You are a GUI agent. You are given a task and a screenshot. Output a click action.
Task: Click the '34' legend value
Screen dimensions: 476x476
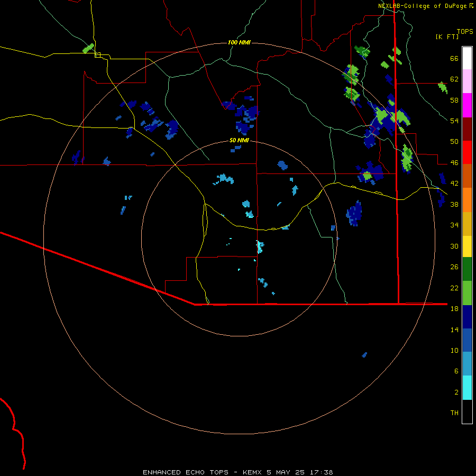pos(454,225)
